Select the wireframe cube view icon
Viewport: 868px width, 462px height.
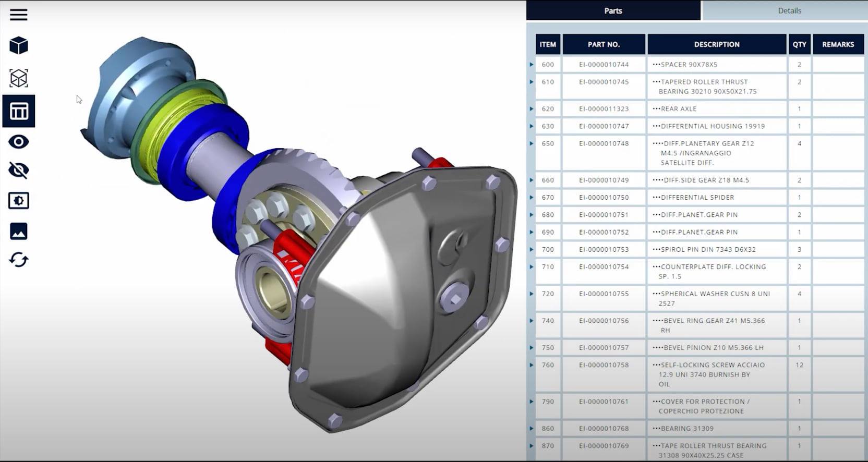pos(19,78)
